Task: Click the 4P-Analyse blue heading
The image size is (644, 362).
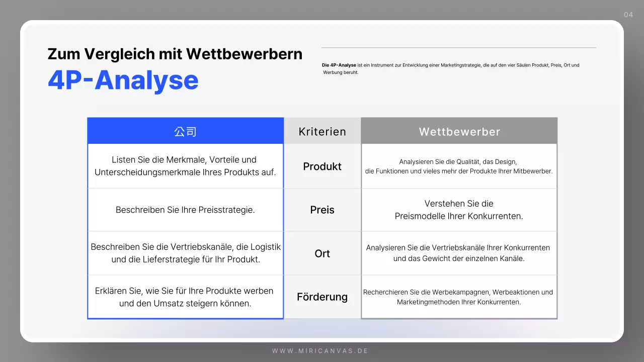Action: 123,79
